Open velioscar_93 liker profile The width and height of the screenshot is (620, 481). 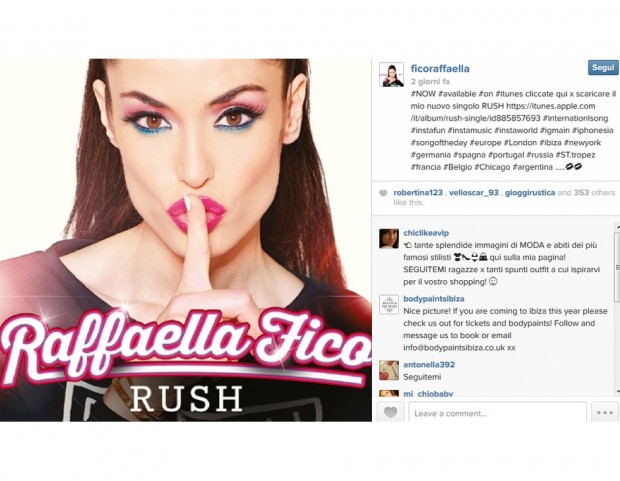point(474,193)
